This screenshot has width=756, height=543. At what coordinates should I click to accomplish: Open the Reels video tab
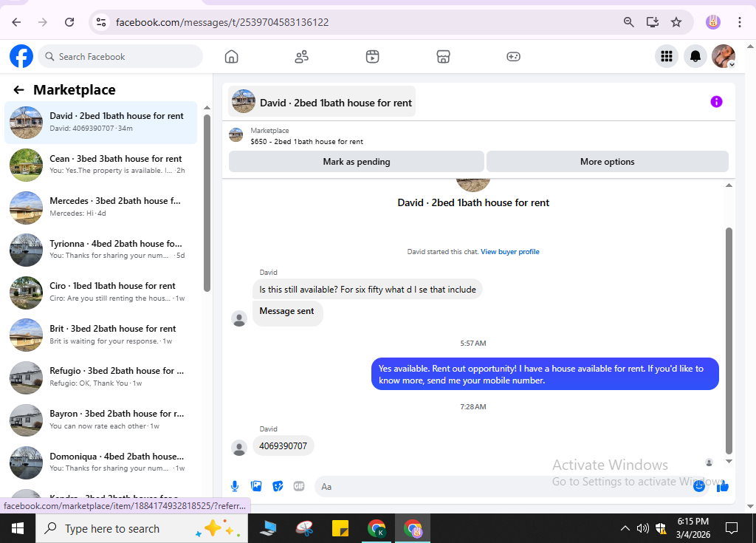pos(372,56)
